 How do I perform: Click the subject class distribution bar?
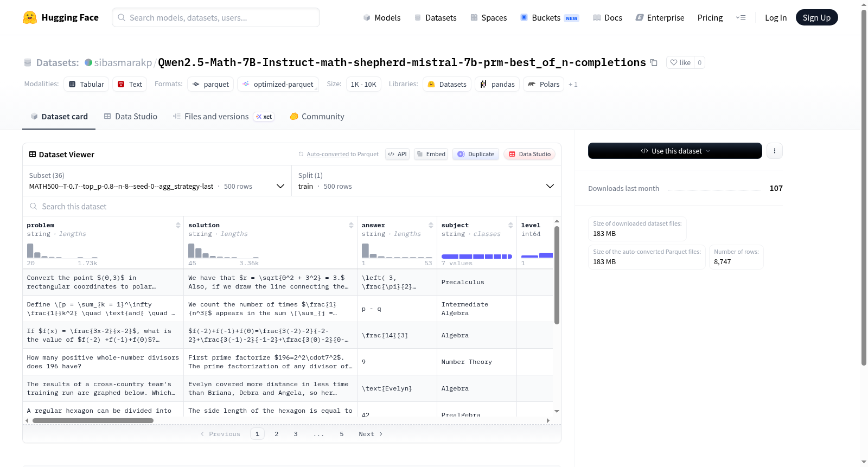[x=477, y=256]
